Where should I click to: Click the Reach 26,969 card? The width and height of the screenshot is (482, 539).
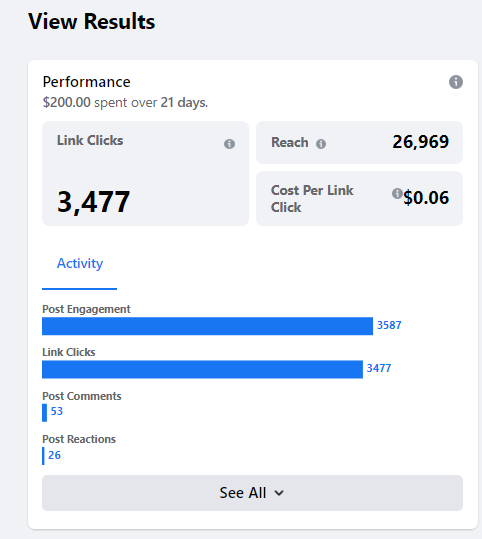[x=359, y=142]
